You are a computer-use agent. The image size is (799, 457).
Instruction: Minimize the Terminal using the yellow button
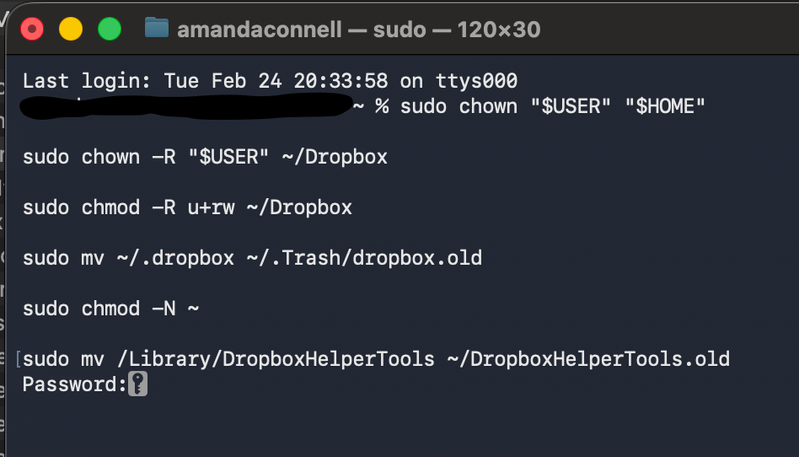coord(70,29)
